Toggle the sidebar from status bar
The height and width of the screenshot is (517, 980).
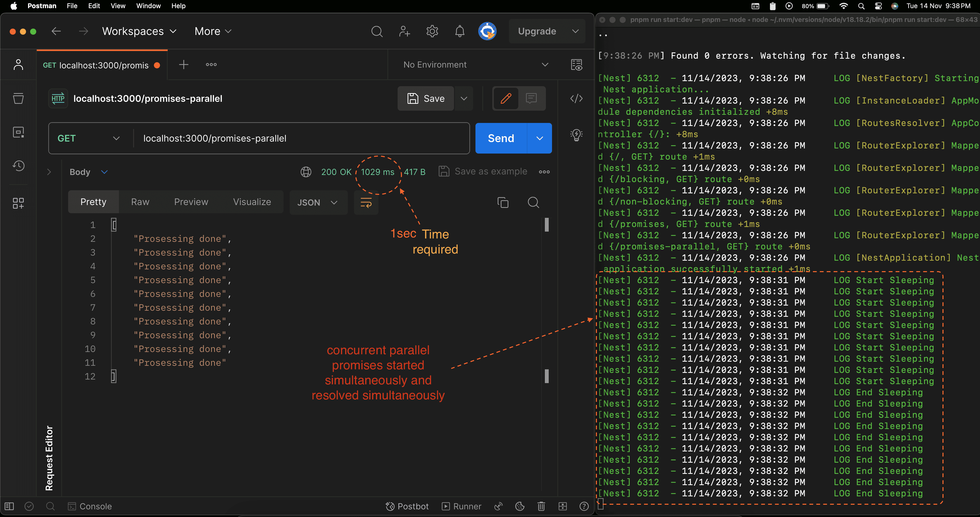coord(9,506)
